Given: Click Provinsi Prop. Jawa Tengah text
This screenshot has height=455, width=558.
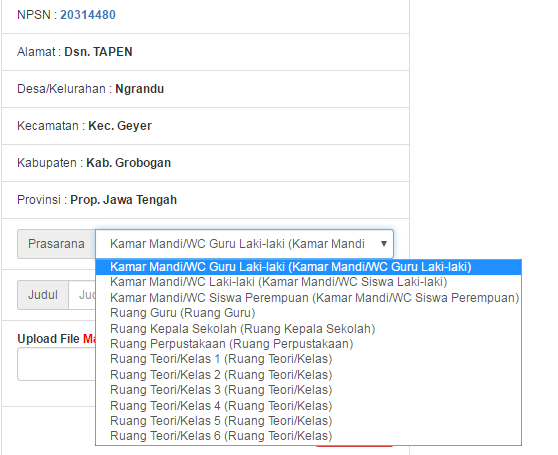Looking at the screenshot, I should (97, 200).
